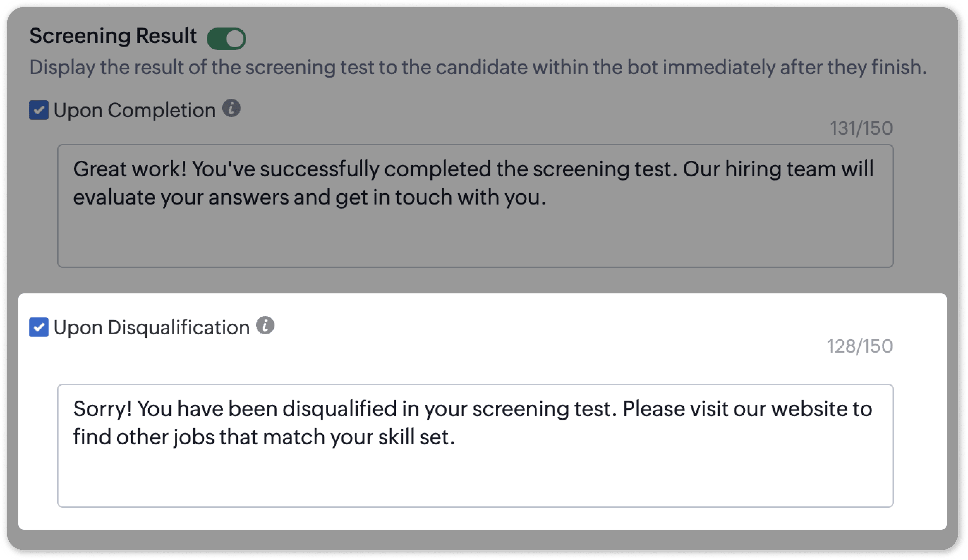Screen dimensions: 968x560
Task: Click the word "disqualified" in the message box
Action: [339, 409]
